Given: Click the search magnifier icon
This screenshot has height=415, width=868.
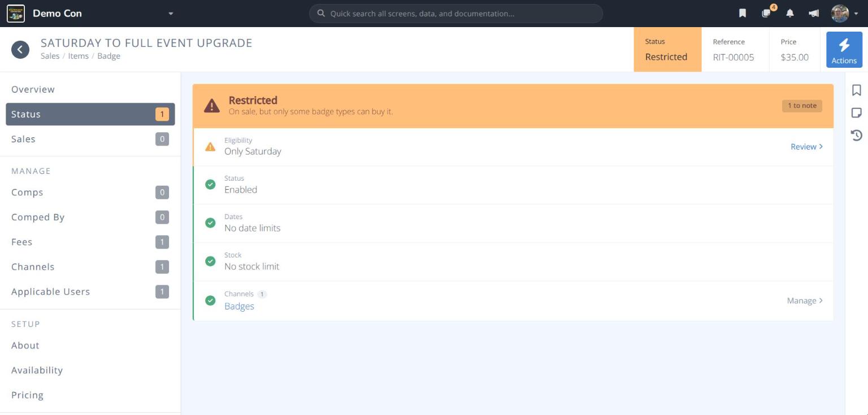Looking at the screenshot, I should tap(321, 13).
